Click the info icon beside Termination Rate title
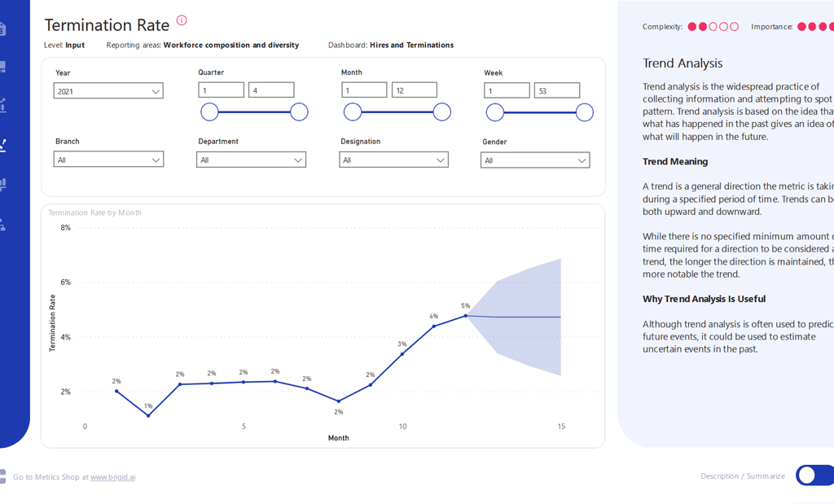This screenshot has width=834, height=504. 182,20
